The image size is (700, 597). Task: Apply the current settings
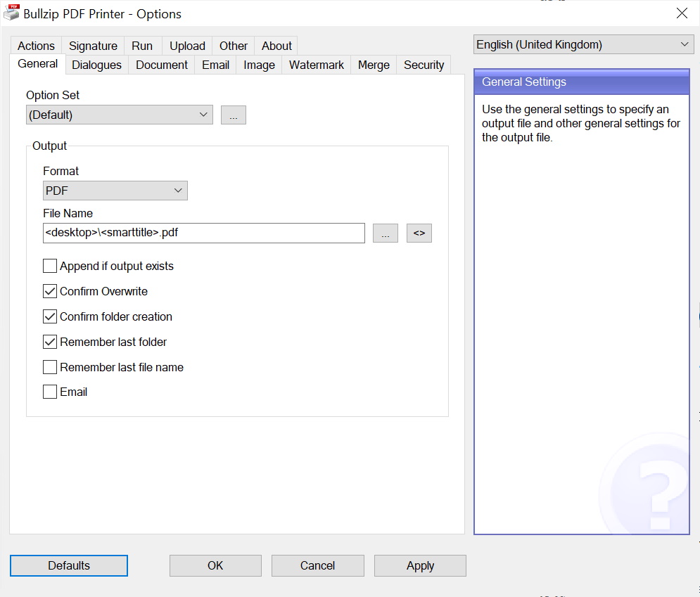click(x=420, y=565)
